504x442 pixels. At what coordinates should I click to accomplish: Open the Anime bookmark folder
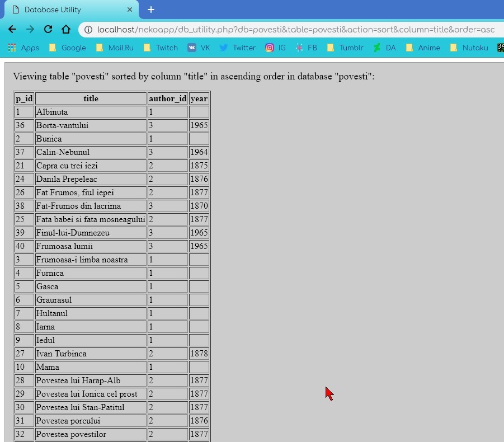pyautogui.click(x=423, y=48)
